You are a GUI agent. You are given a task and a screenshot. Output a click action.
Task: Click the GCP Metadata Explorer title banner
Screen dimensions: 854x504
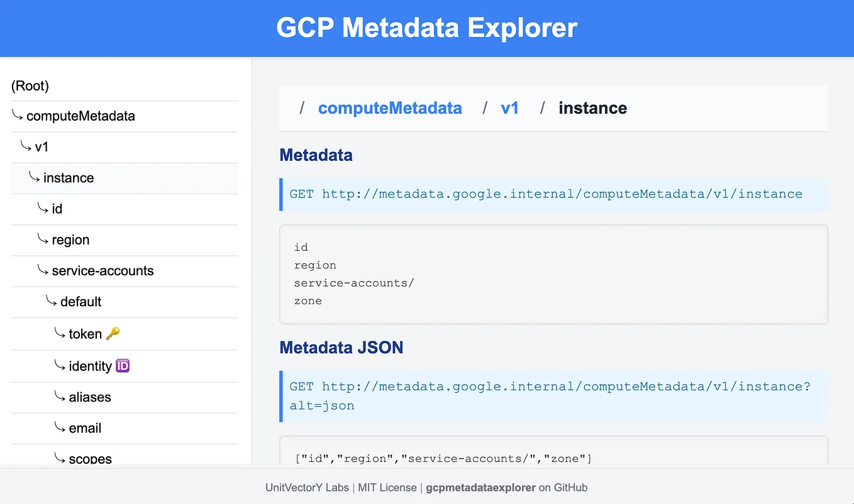(x=426, y=28)
